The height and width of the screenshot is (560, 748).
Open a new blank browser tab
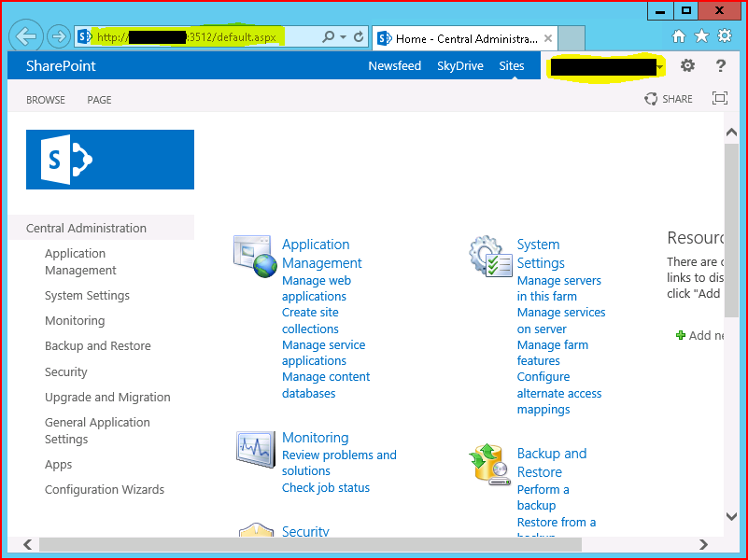click(x=572, y=38)
